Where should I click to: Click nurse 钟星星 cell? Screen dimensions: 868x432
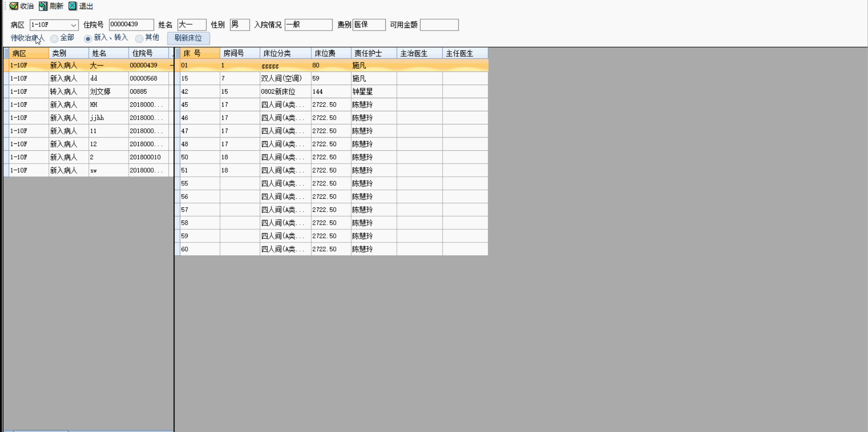coord(374,92)
